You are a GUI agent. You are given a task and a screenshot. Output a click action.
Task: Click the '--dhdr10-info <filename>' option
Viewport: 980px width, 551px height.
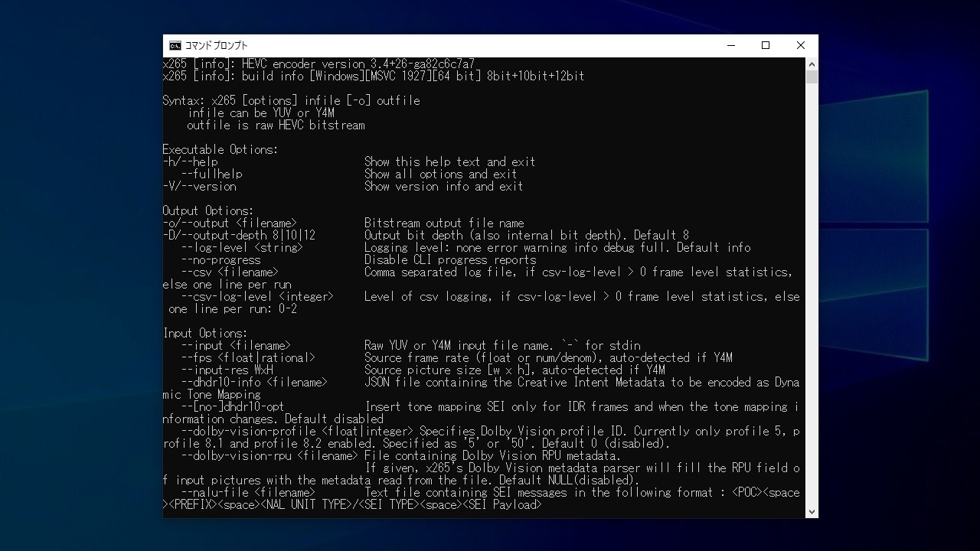[x=254, y=383]
